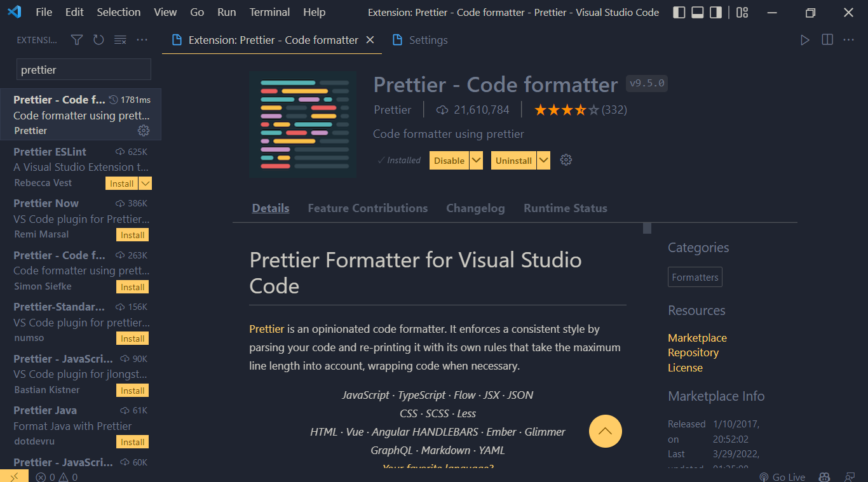868x482 pixels.
Task: Click the star rating for Prettier
Action: (567, 110)
